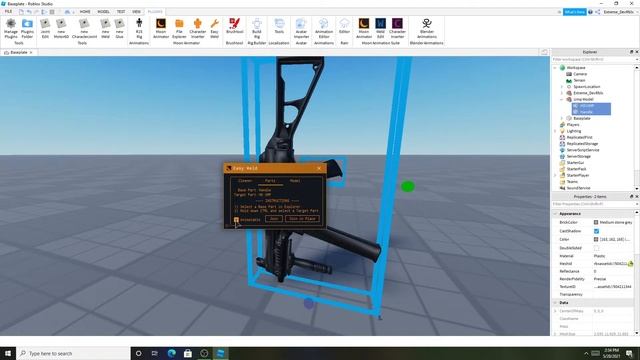640x360 pixels.
Task: Open Microsoft Edge from the taskbar
Action: coord(171,353)
